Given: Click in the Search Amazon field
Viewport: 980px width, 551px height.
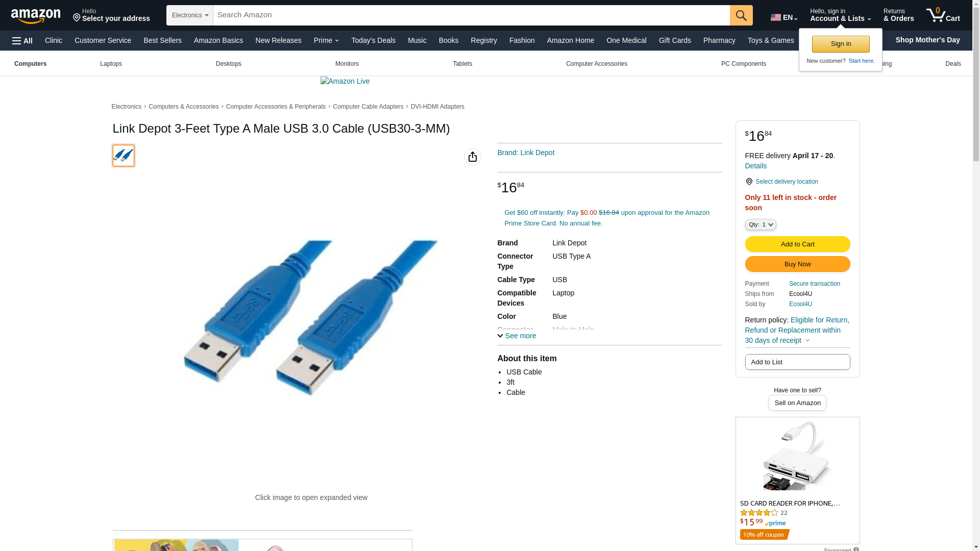Looking at the screenshot, I should point(471,15).
